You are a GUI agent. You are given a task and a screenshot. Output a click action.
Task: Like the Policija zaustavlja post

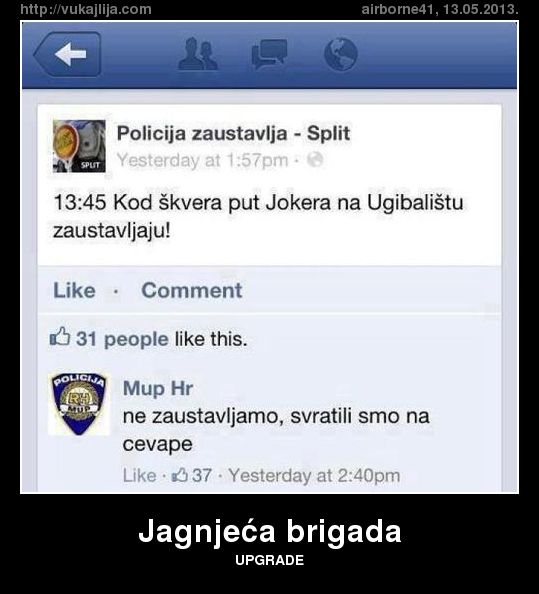tap(74, 291)
